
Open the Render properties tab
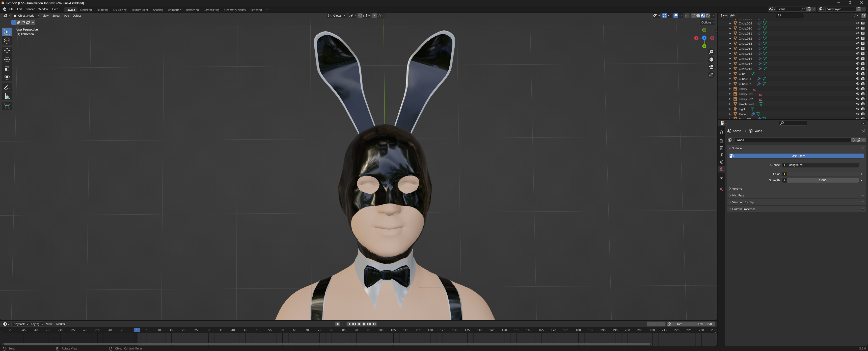(x=721, y=141)
